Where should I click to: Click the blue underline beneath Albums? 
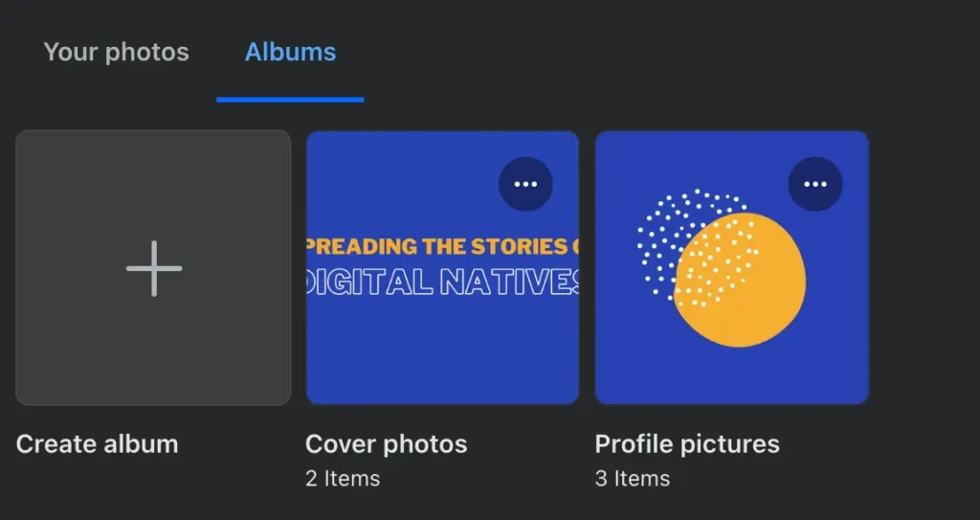click(290, 99)
